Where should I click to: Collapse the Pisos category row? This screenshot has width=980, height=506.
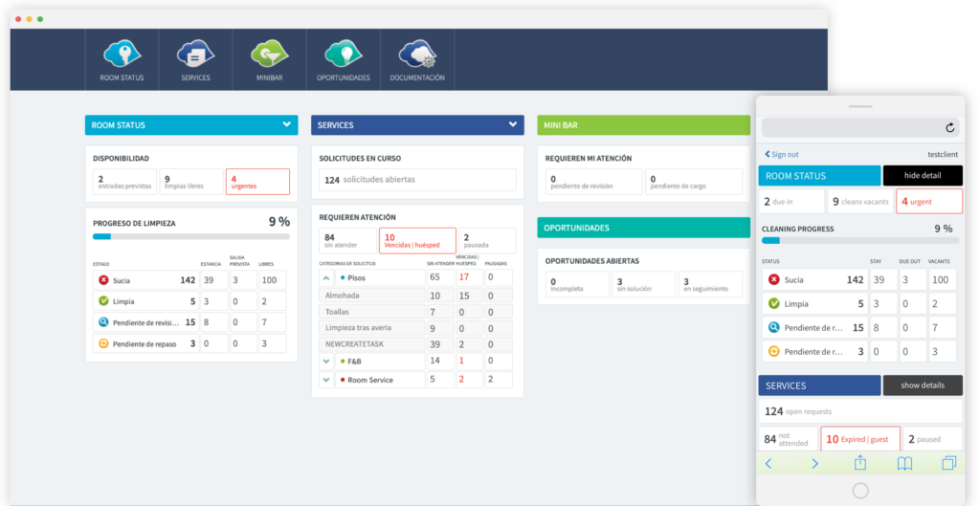[x=326, y=277]
